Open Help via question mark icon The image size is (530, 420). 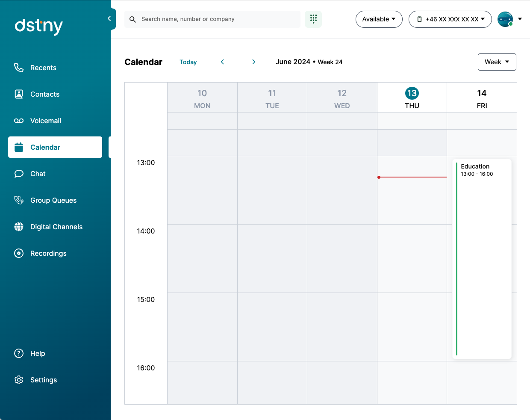pyautogui.click(x=19, y=353)
